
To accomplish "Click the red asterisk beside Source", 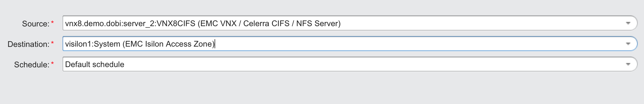I will click(52, 23).
